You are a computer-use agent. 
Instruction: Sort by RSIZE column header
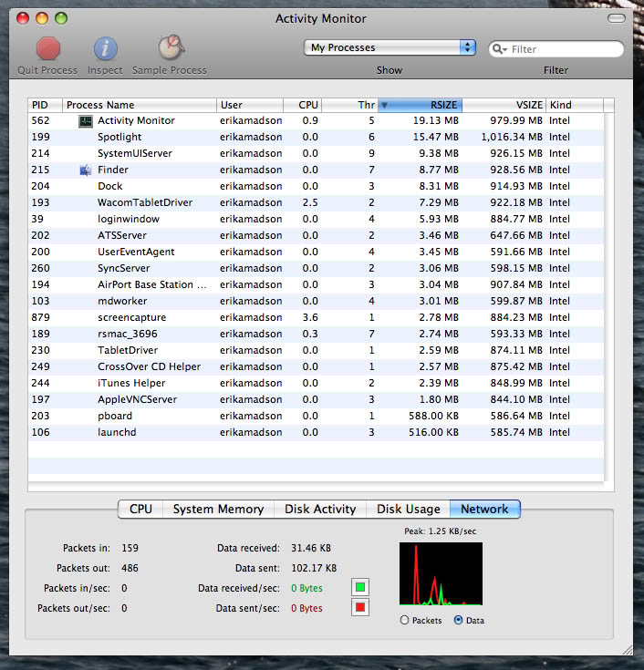point(420,105)
